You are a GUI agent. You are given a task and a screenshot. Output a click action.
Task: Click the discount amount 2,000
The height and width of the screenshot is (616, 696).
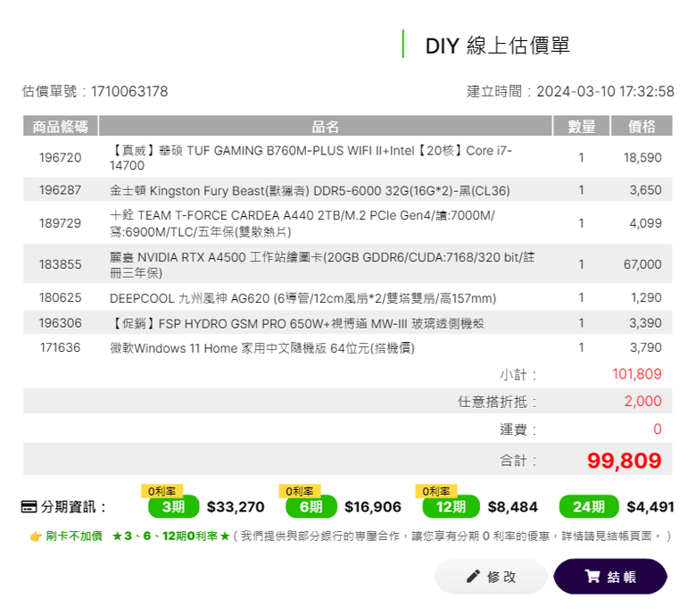coord(642,401)
